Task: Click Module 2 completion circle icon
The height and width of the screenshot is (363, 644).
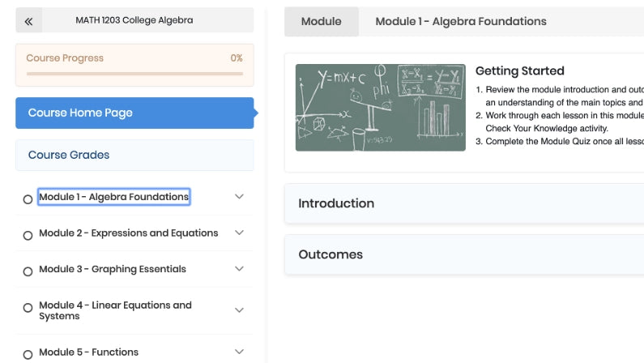Action: click(28, 236)
